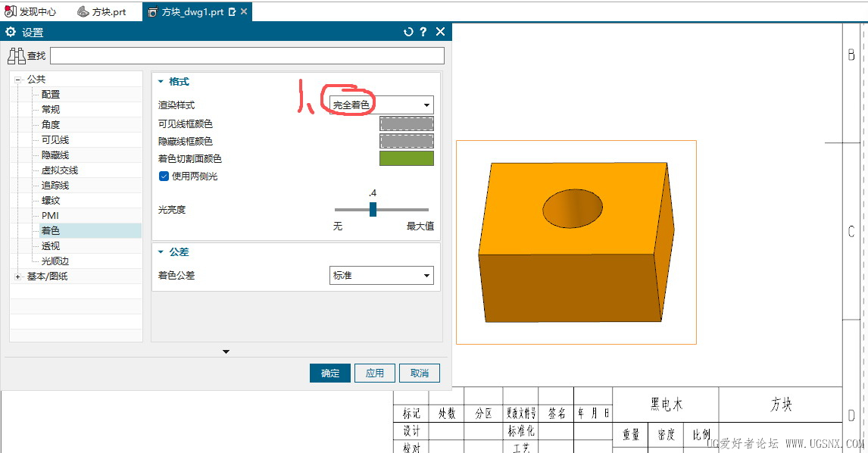
Task: Click the gear icon in settings title
Action: 11,32
